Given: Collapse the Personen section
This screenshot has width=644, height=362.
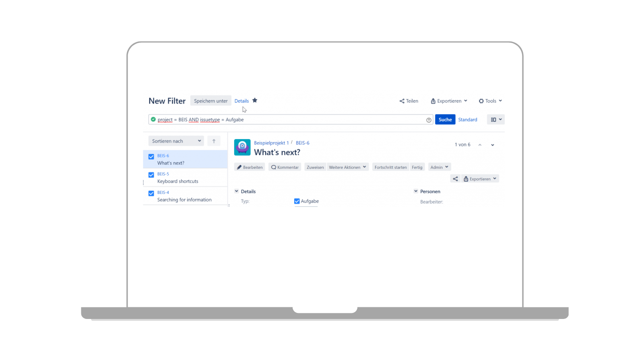Looking at the screenshot, I should pyautogui.click(x=416, y=191).
